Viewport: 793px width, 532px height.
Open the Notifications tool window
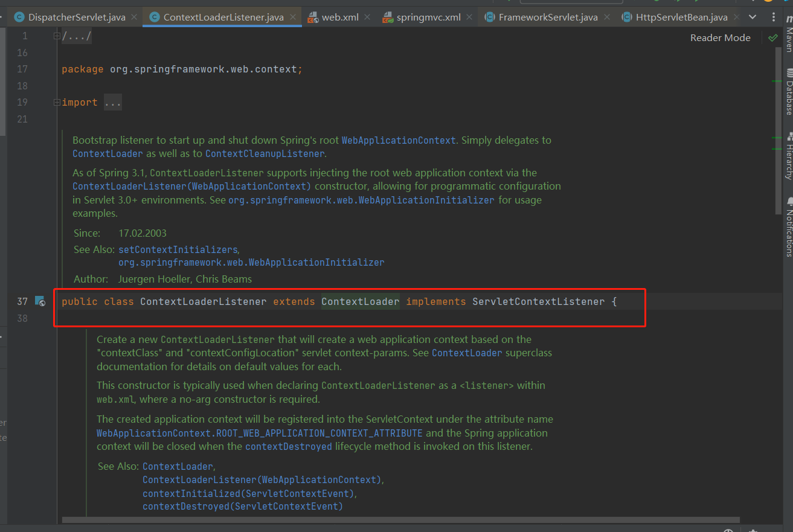(789, 226)
